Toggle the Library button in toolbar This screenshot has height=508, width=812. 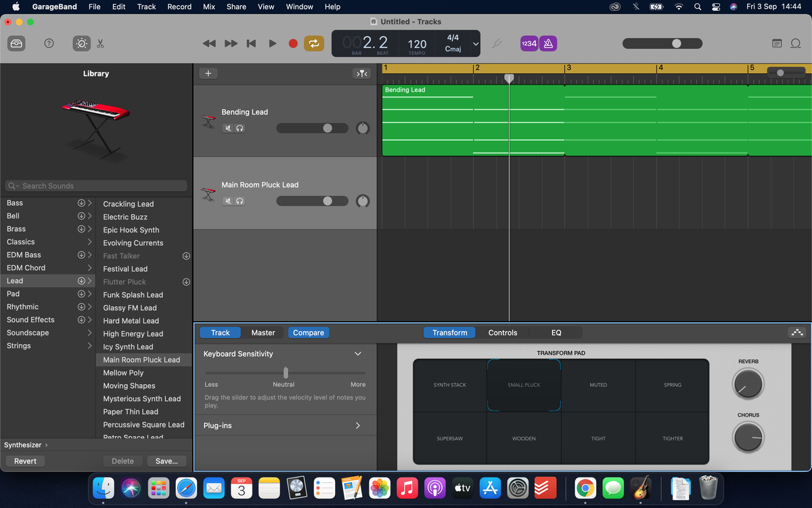coord(16,43)
